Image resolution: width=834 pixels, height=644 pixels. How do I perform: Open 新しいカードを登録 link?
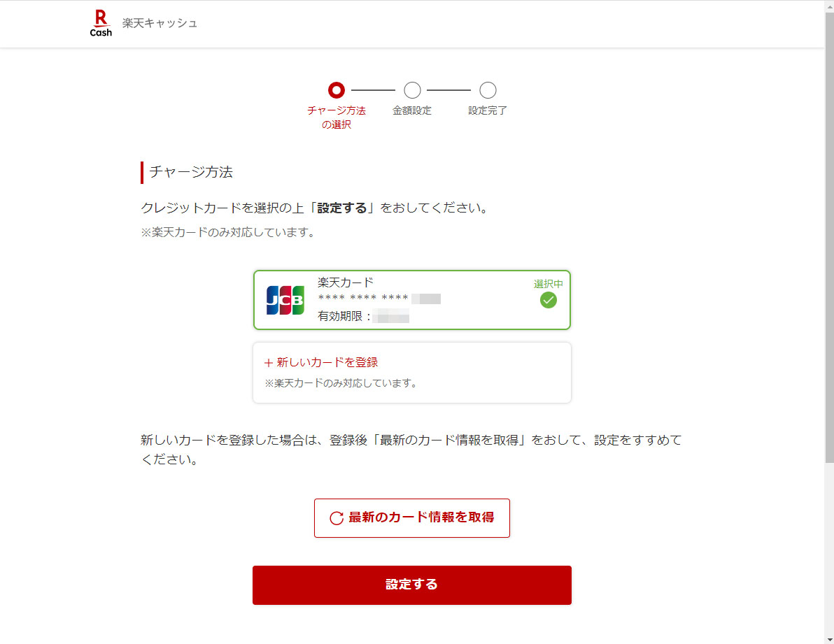pos(327,362)
